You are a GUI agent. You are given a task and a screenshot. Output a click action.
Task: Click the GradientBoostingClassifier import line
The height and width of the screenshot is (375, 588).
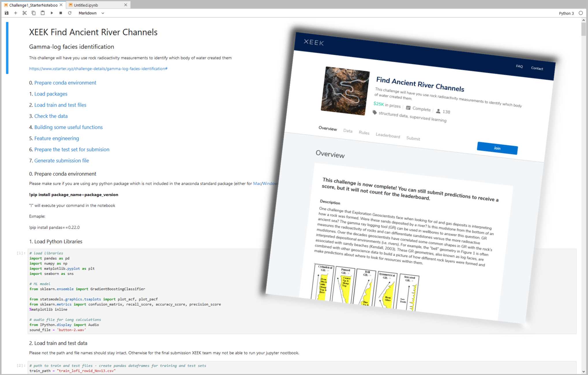pyautogui.click(x=87, y=289)
